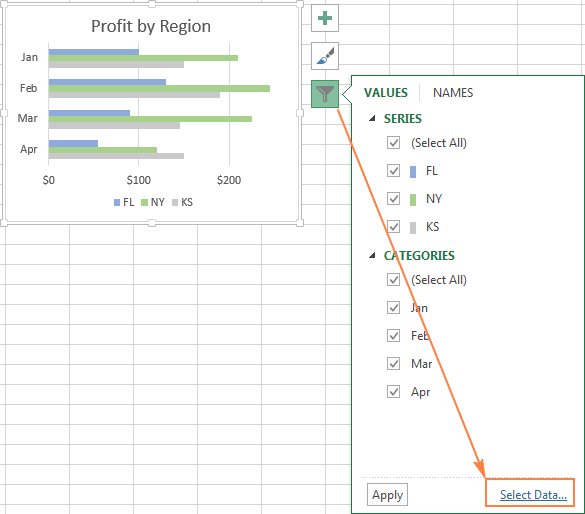Image resolution: width=585 pixels, height=514 pixels.
Task: Toggle the Feb category checkbox
Action: pos(394,336)
